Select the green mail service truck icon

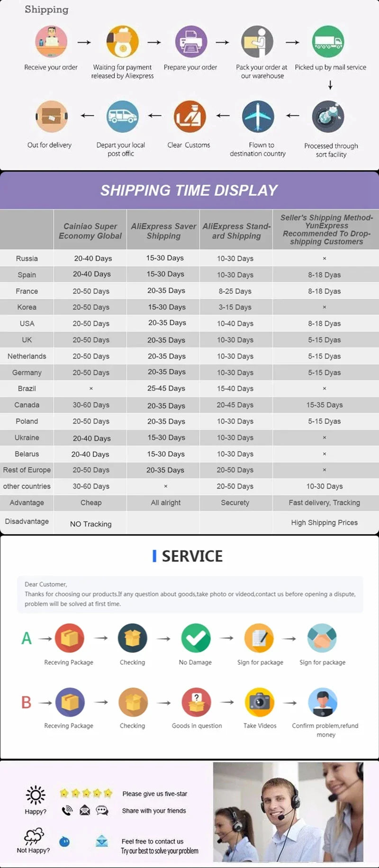328,42
